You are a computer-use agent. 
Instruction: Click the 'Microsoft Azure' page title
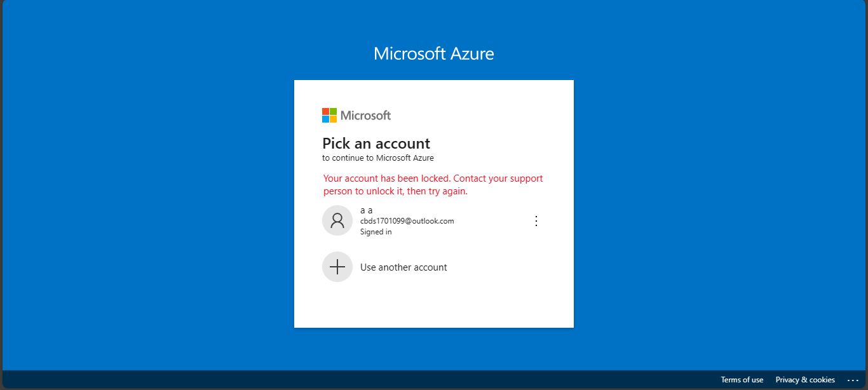434,53
